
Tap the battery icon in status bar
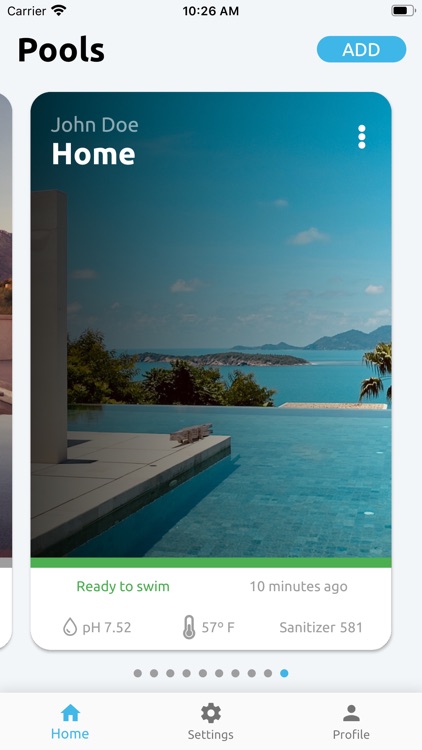(x=403, y=11)
